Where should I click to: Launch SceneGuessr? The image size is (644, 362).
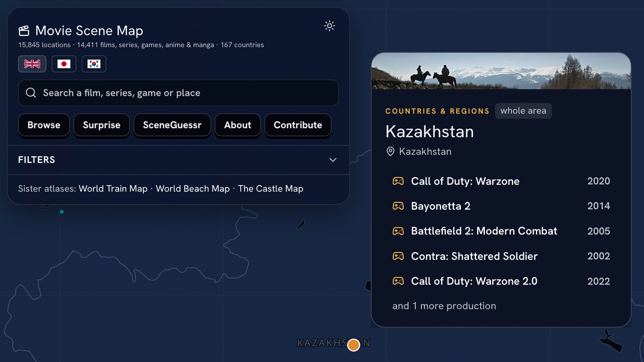pyautogui.click(x=172, y=125)
